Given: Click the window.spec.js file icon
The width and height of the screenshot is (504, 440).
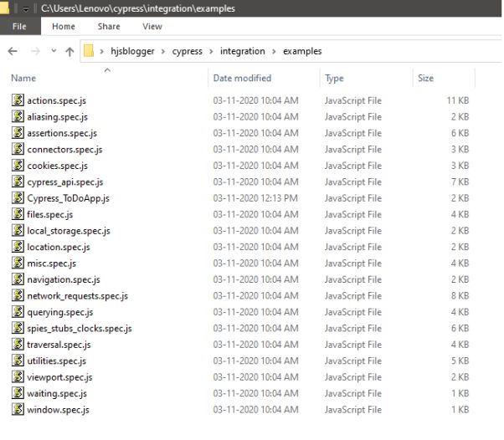Looking at the screenshot, I should [18, 410].
